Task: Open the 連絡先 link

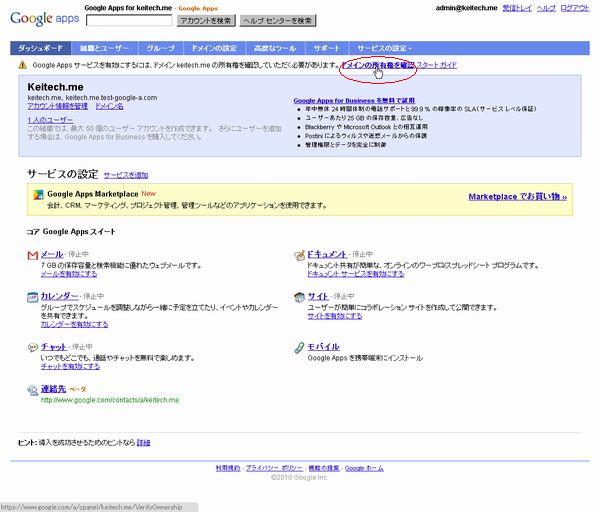Action: point(54,389)
